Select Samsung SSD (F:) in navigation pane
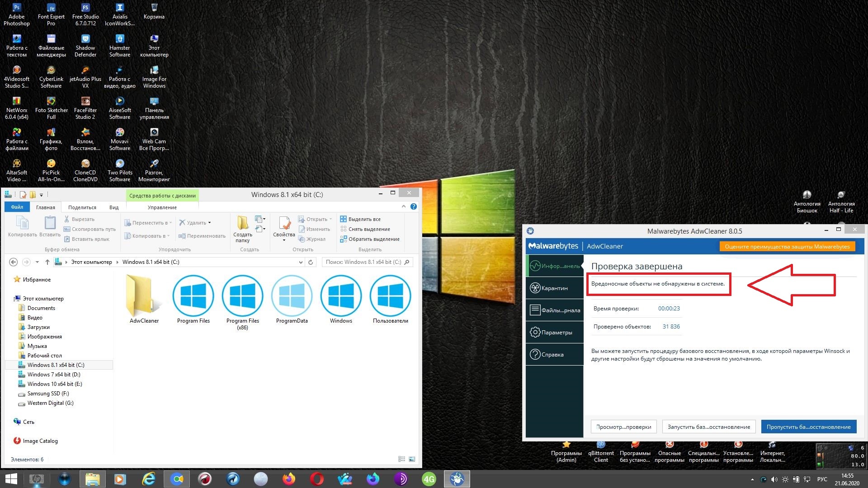Image resolution: width=868 pixels, height=488 pixels. point(48,394)
